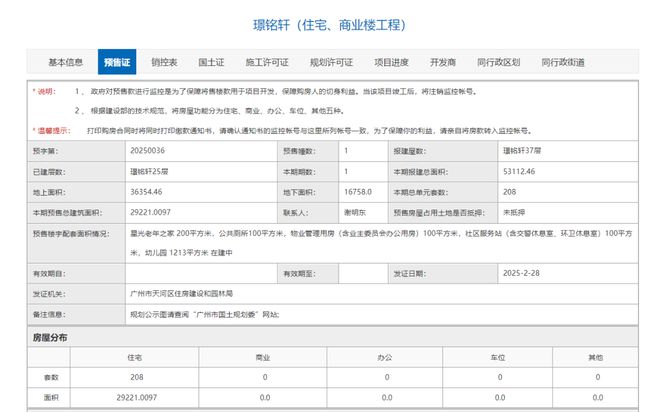Select the 同行政区划 tab
This screenshot has width=660, height=412.
pyautogui.click(x=498, y=62)
